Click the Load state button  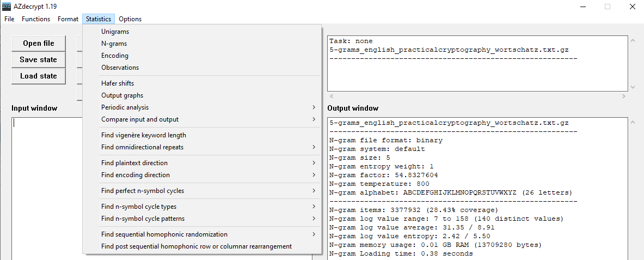(x=39, y=76)
